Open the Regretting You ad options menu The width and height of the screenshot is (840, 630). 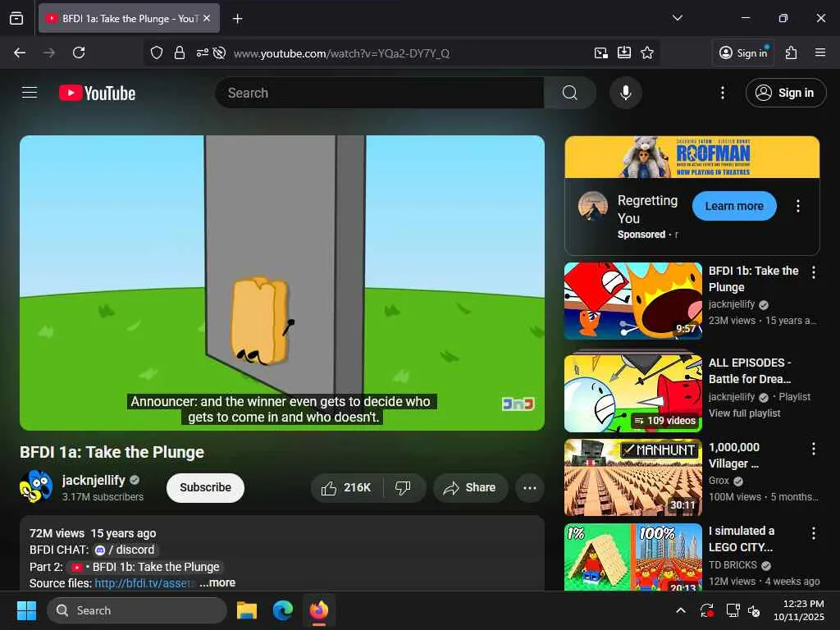[797, 206]
